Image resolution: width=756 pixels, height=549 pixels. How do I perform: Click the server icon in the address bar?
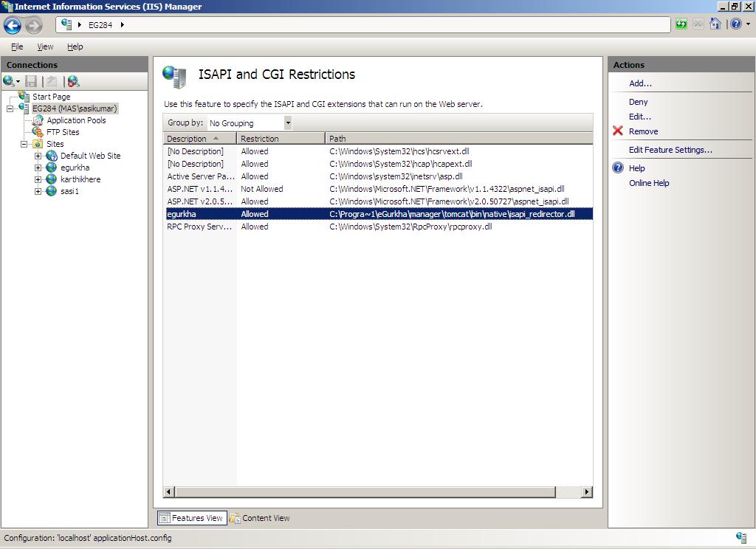click(x=66, y=24)
